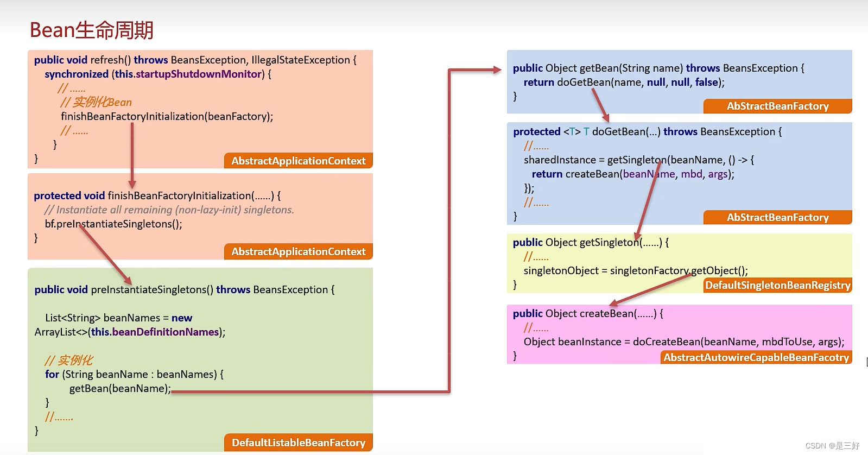Click the AbstractApplicationContext label under finishBeanFactoryInitialization
The width and height of the screenshot is (868, 455).
click(299, 251)
